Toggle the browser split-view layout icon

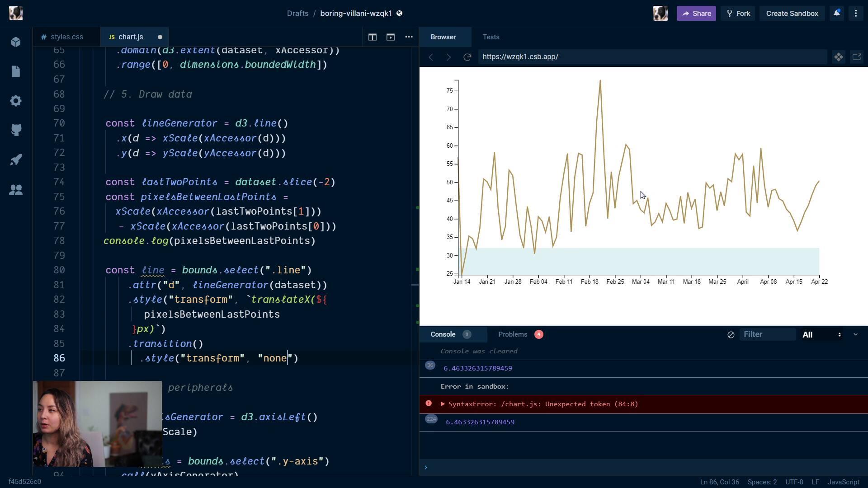click(x=372, y=36)
